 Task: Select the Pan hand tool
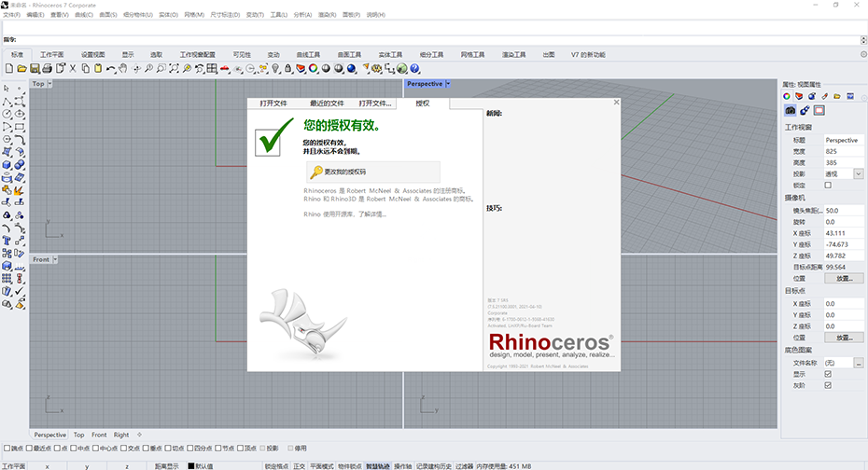pos(123,69)
